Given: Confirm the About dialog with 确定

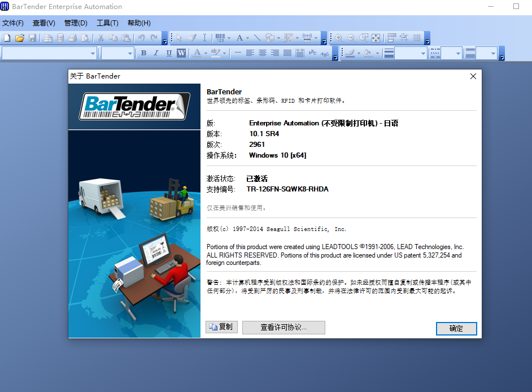Looking at the screenshot, I should click(x=456, y=328).
